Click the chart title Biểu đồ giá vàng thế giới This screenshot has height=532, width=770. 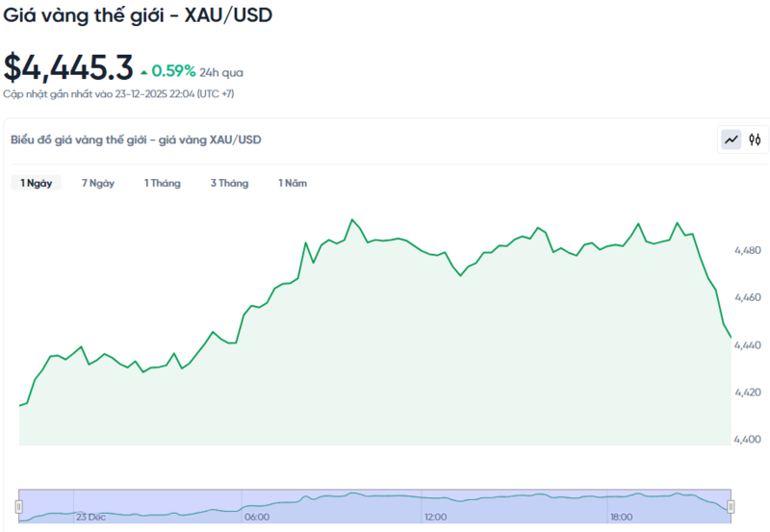pyautogui.click(x=136, y=139)
